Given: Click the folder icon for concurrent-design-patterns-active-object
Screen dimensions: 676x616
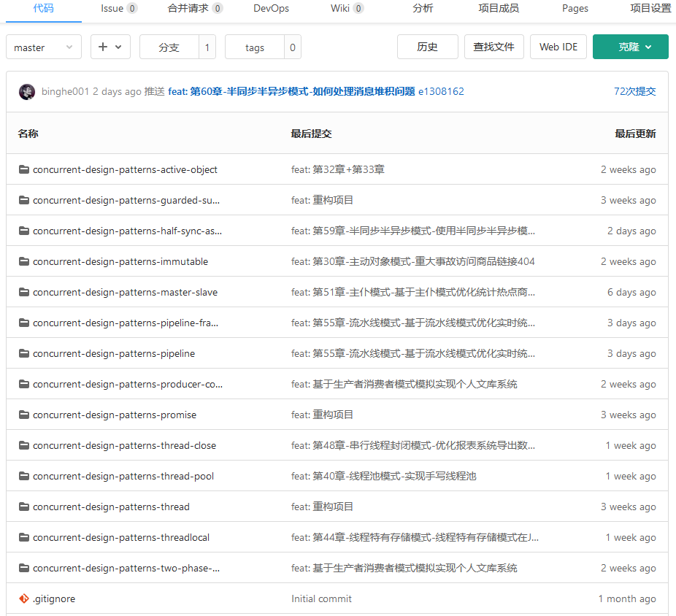Looking at the screenshot, I should 24,169.
